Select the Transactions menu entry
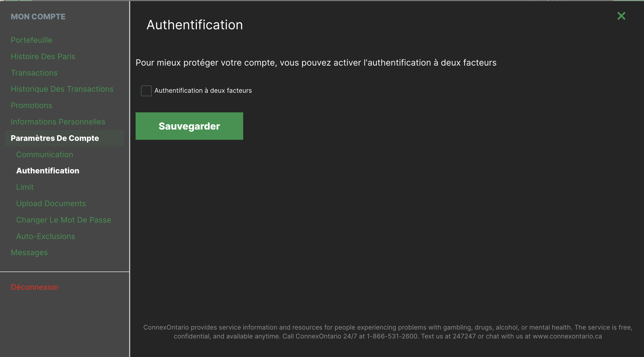 34,73
